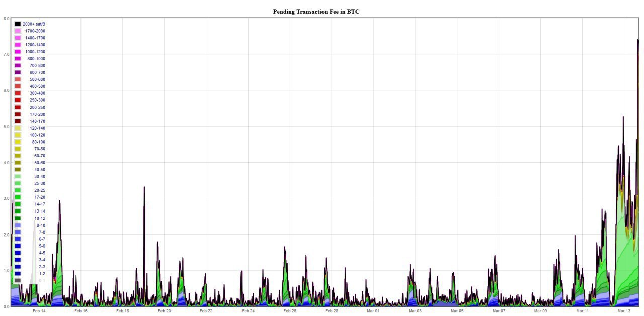Viewport: 644px width, 316px height.
Task: Click the 400-500 red legend swatch
Action: 18,86
